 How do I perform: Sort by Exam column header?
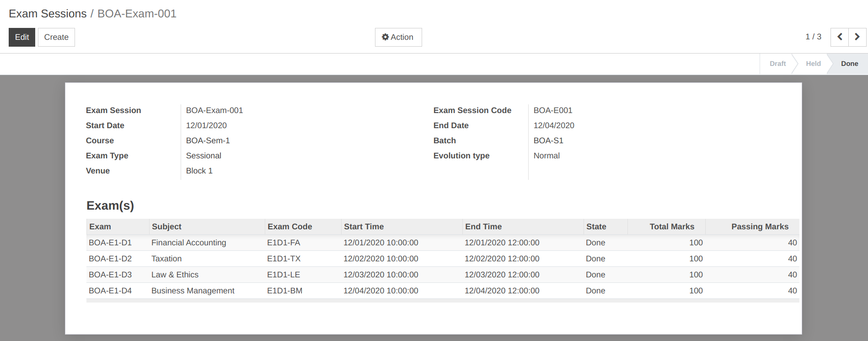[118, 227]
